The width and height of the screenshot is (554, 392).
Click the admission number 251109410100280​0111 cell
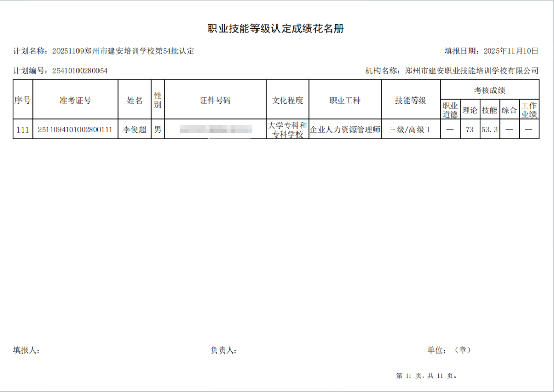click(x=75, y=130)
